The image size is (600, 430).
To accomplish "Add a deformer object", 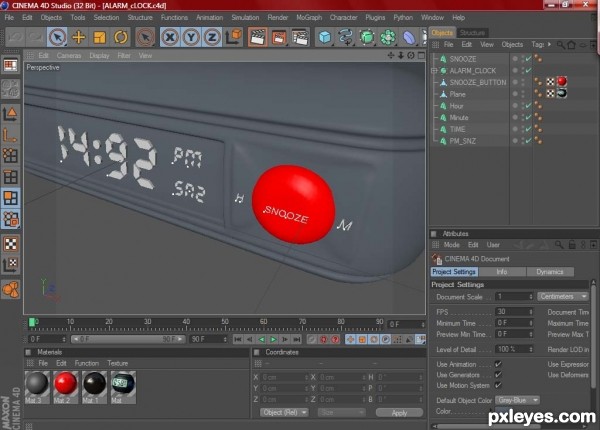I will click(409, 37).
